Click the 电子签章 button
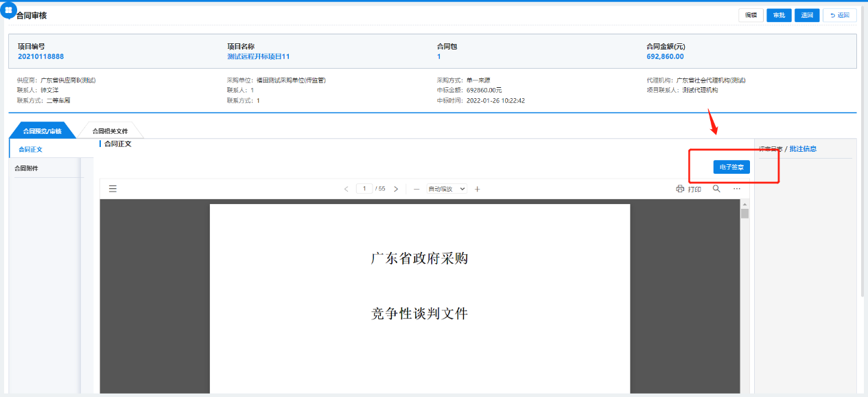Image resolution: width=868 pixels, height=397 pixels. pos(731,167)
